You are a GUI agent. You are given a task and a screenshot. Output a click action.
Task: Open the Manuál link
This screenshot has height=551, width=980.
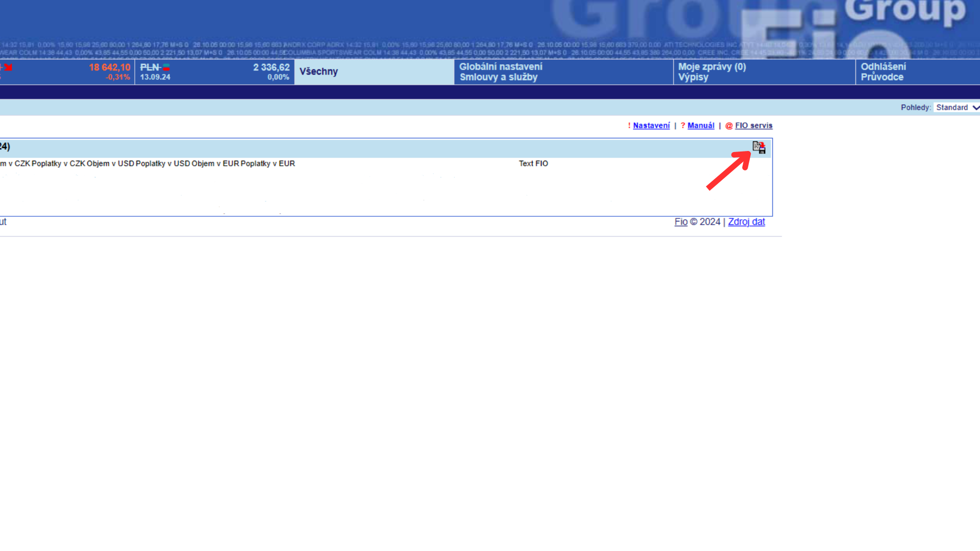pyautogui.click(x=700, y=126)
